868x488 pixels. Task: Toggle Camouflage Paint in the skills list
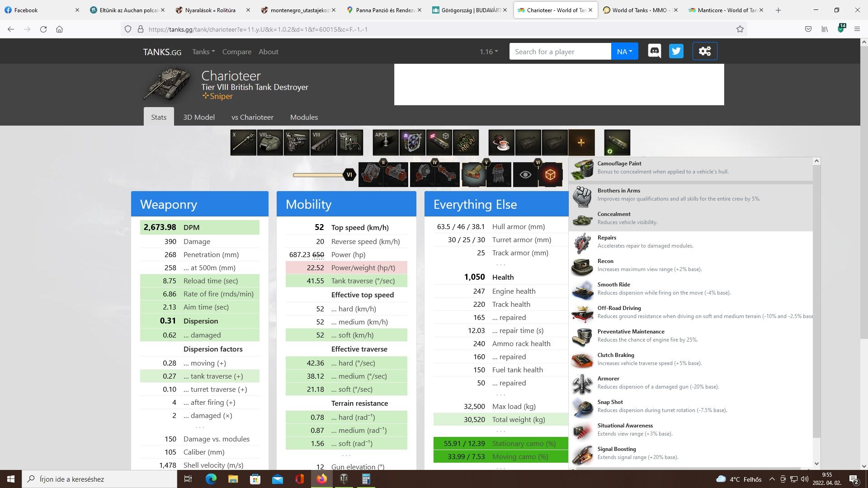[691, 169]
